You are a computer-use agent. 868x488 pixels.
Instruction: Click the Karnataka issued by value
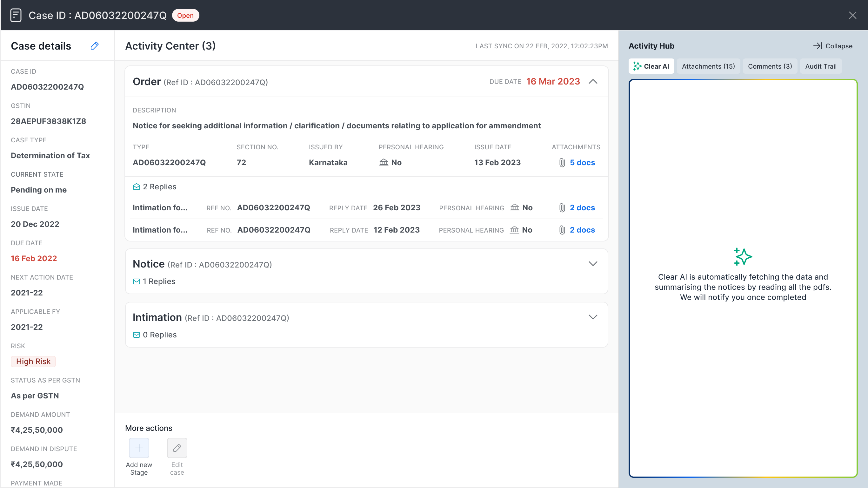(x=328, y=163)
